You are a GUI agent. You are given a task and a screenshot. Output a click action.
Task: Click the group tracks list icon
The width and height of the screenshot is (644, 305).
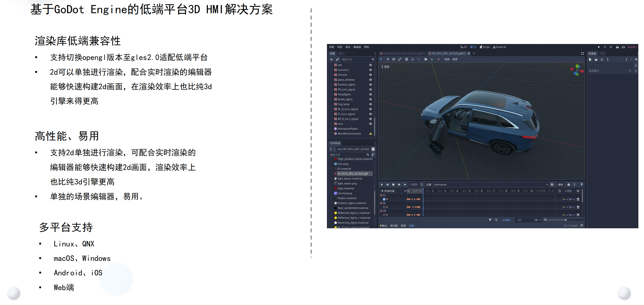coord(496,220)
